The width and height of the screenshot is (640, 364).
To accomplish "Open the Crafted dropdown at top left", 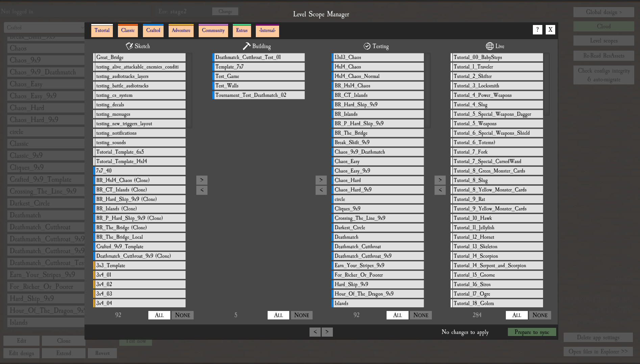I will coord(44,27).
